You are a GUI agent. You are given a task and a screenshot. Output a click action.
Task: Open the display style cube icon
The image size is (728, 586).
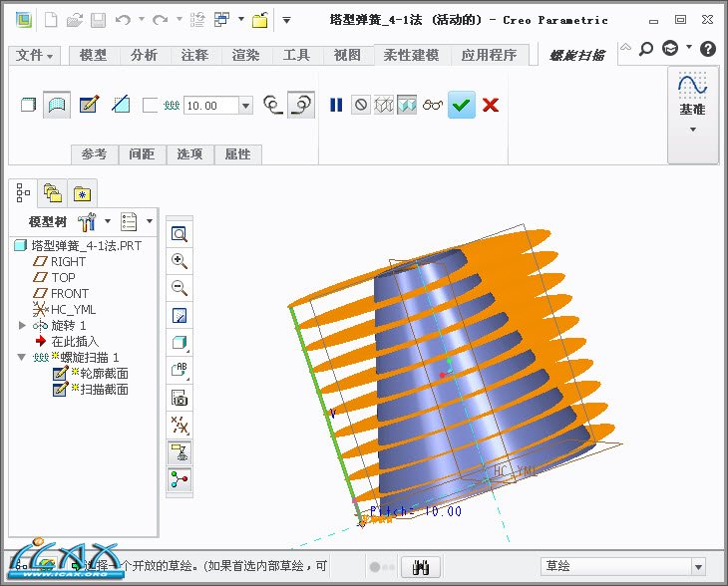(180, 343)
